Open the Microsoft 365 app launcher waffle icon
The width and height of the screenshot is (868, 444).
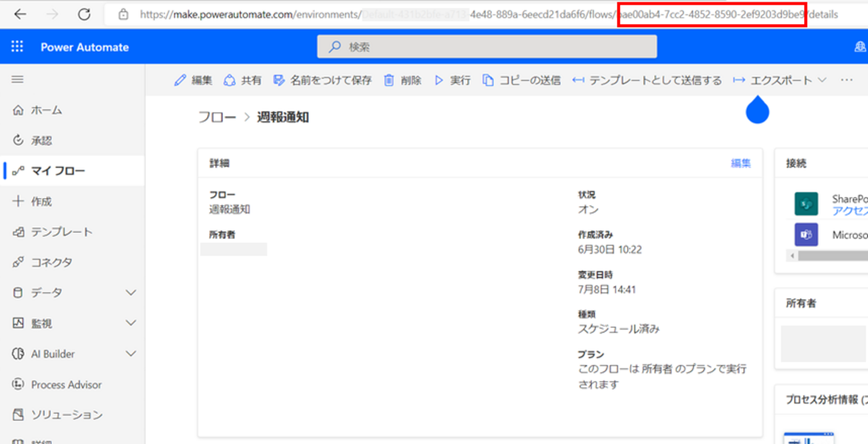tap(17, 46)
